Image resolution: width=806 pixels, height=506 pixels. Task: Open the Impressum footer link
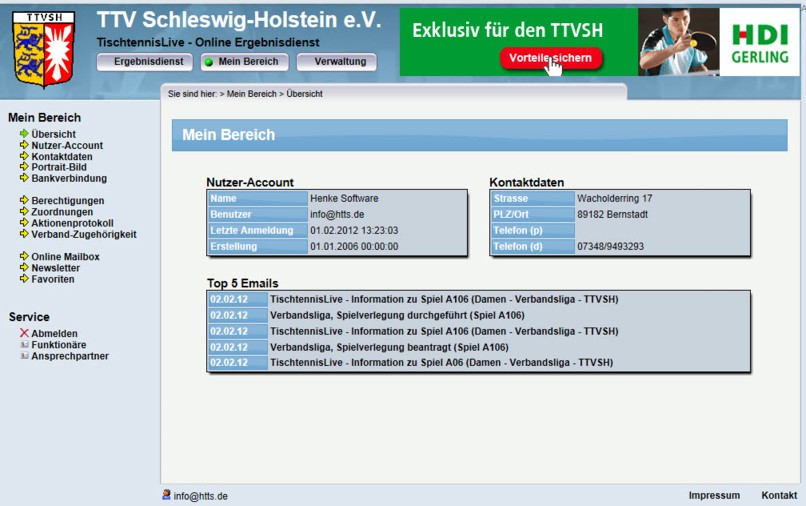pyautogui.click(x=714, y=496)
